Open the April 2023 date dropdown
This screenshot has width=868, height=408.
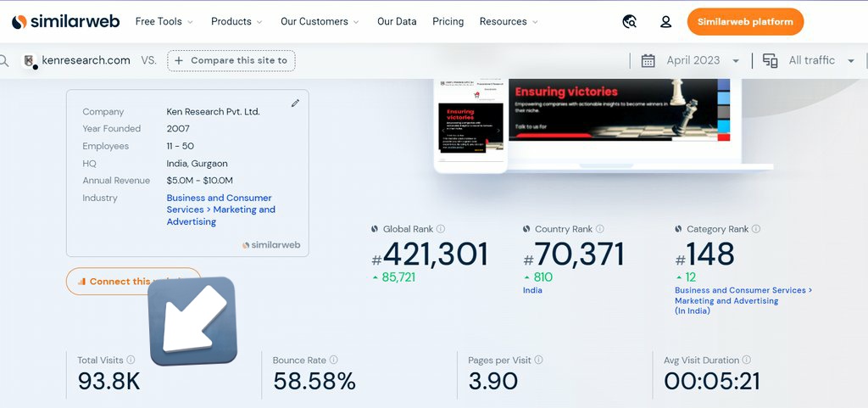coord(703,60)
